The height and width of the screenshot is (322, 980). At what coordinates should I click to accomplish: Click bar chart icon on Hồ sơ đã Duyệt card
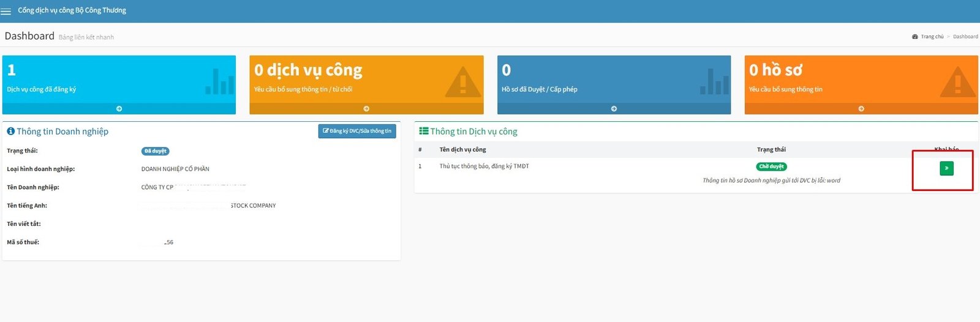point(715,81)
